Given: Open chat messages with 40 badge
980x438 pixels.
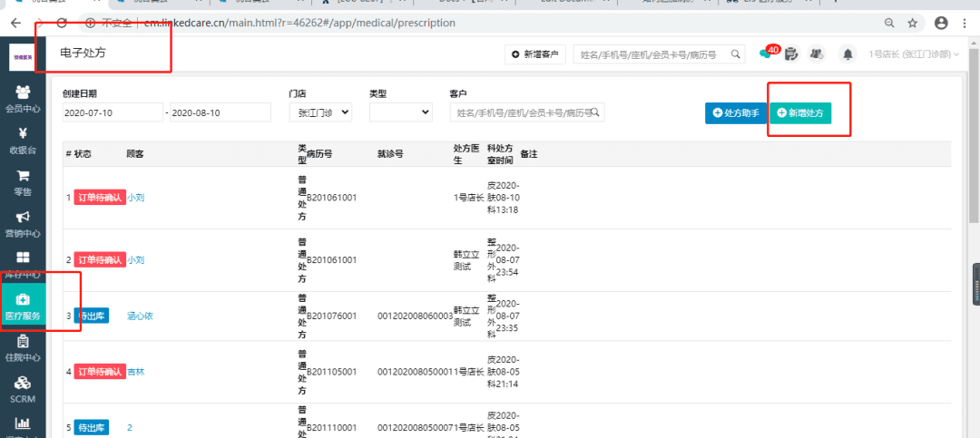Looking at the screenshot, I should click(767, 54).
